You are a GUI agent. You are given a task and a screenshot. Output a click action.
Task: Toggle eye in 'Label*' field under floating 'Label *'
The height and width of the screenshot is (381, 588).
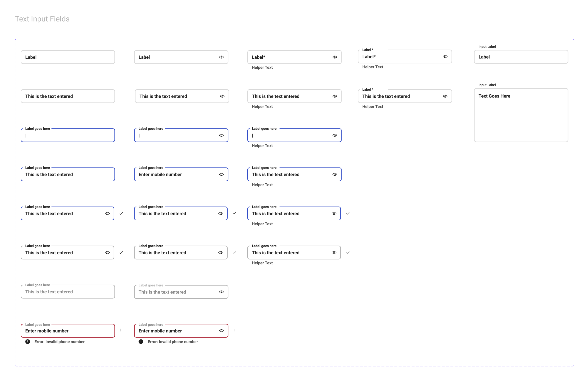(x=445, y=56)
